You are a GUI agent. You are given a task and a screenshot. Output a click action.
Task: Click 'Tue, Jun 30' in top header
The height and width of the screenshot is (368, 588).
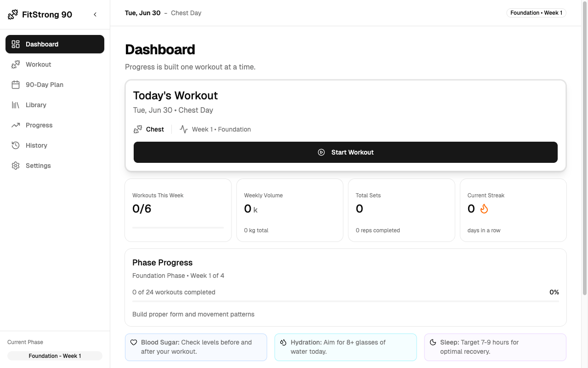coord(143,13)
